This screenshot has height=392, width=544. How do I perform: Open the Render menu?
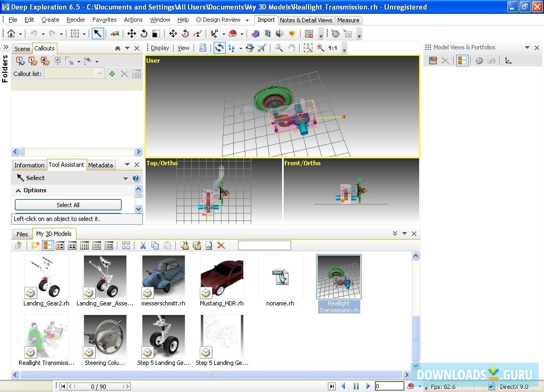click(75, 20)
